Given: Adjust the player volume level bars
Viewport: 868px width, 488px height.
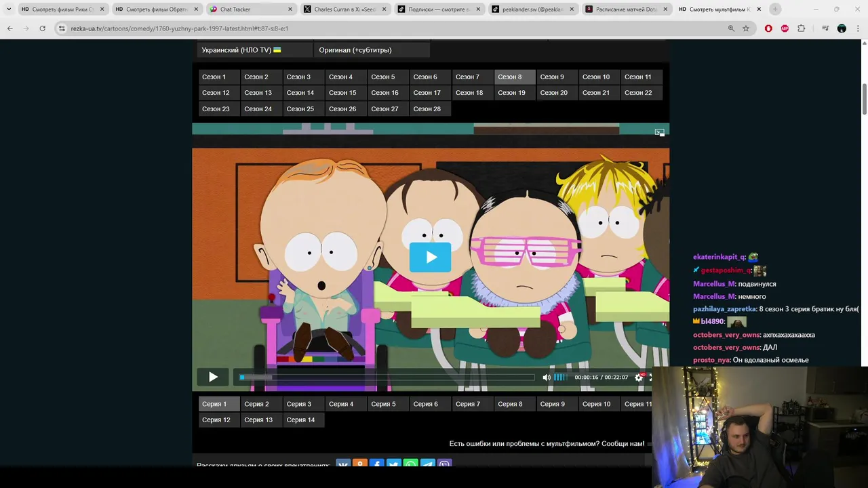Looking at the screenshot, I should [x=560, y=378].
